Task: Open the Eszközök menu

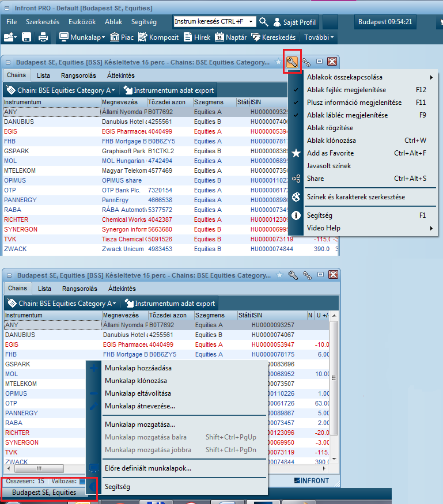Action: 82,22
